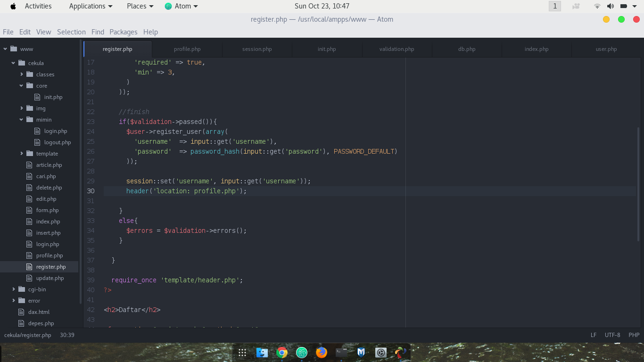Switch to the user.php tab

pos(606,49)
